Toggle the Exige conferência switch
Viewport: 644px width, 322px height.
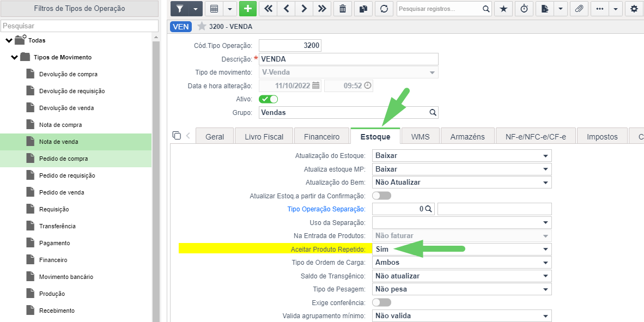pos(381,302)
